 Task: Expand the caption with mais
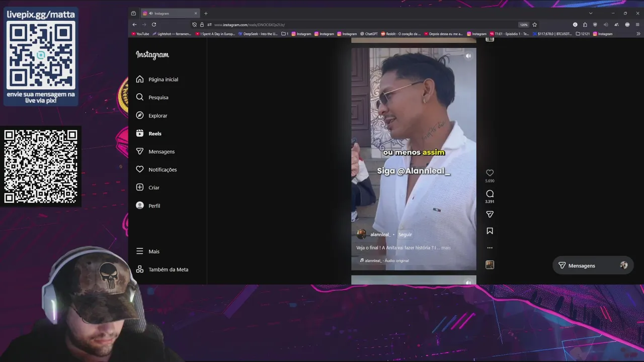tap(446, 248)
